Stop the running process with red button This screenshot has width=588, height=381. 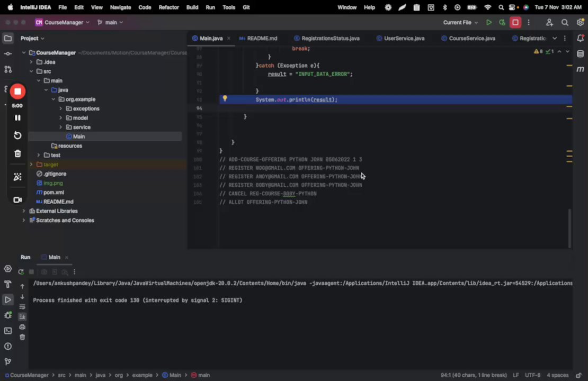(x=515, y=22)
